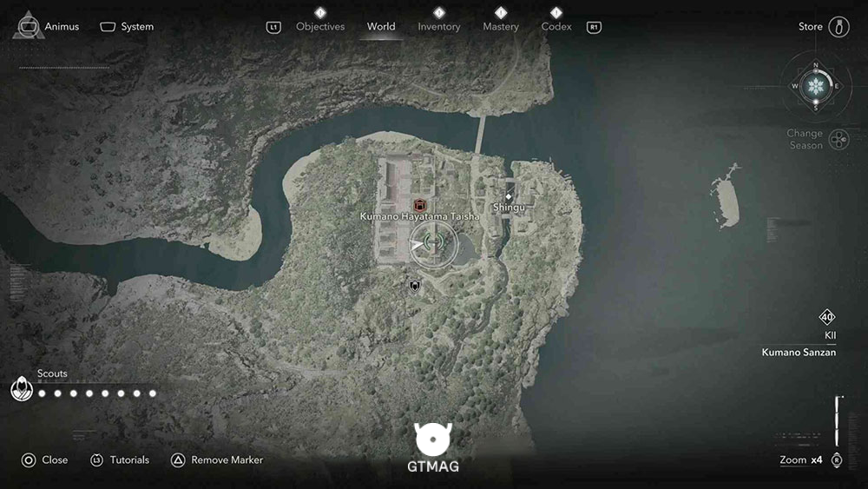Click the Codex notification diamond
This screenshot has height=489, width=868.
(x=556, y=12)
